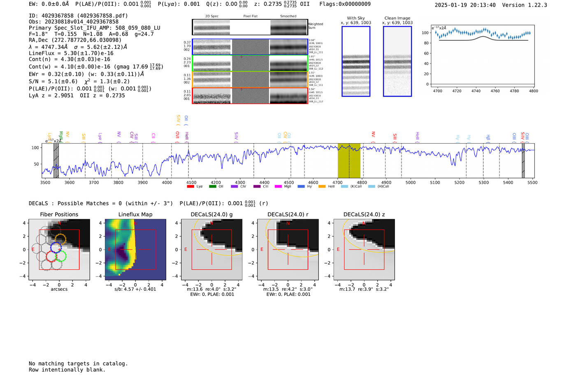Click the purple CIV legend swatch
This screenshot has height=392, width=576.
click(x=235, y=187)
